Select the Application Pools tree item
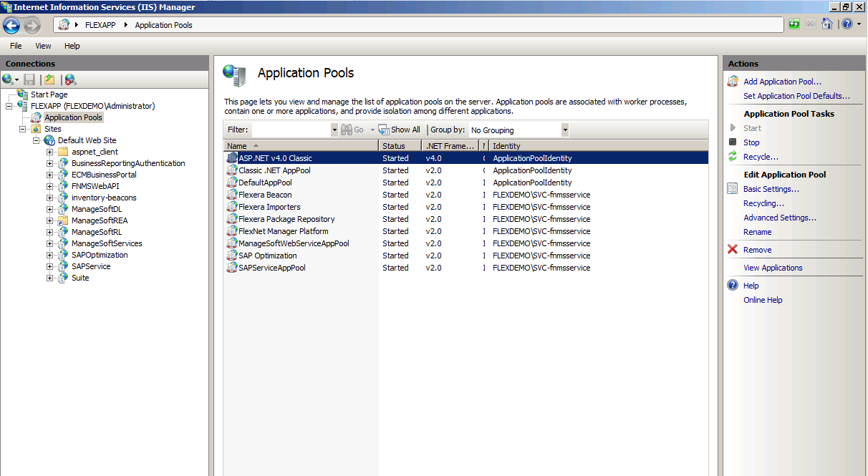 (73, 117)
